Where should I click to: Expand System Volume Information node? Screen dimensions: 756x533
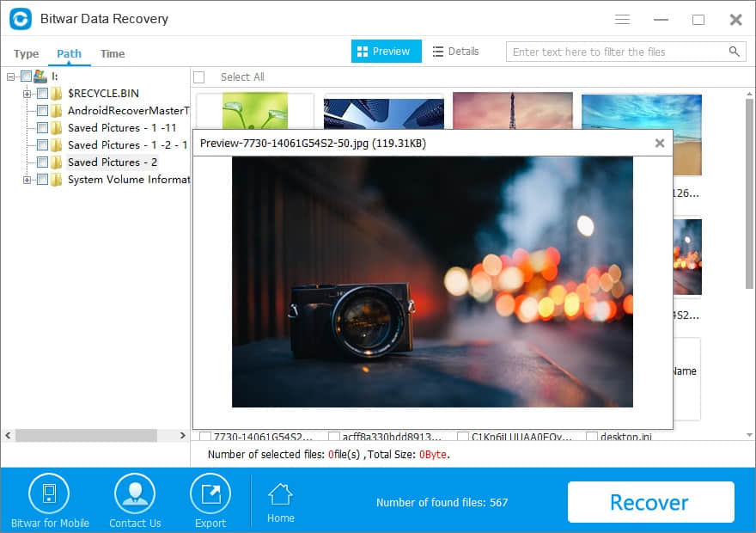(x=27, y=180)
